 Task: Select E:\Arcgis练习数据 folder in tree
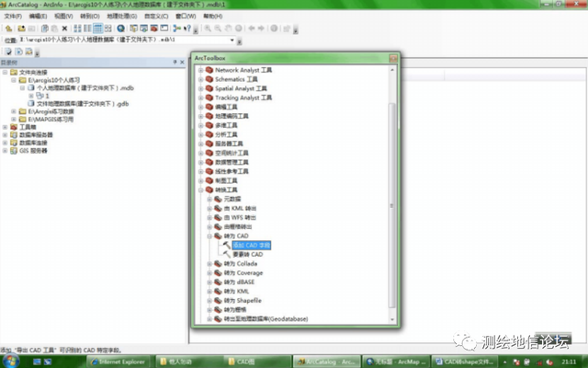tap(51, 111)
